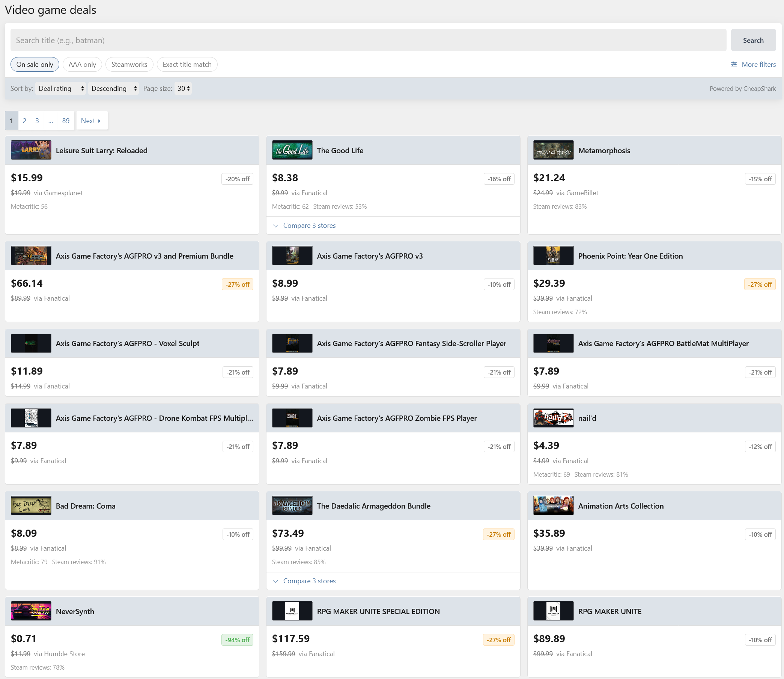Toggle the On sale only filter
This screenshot has width=784, height=679.
35,65
